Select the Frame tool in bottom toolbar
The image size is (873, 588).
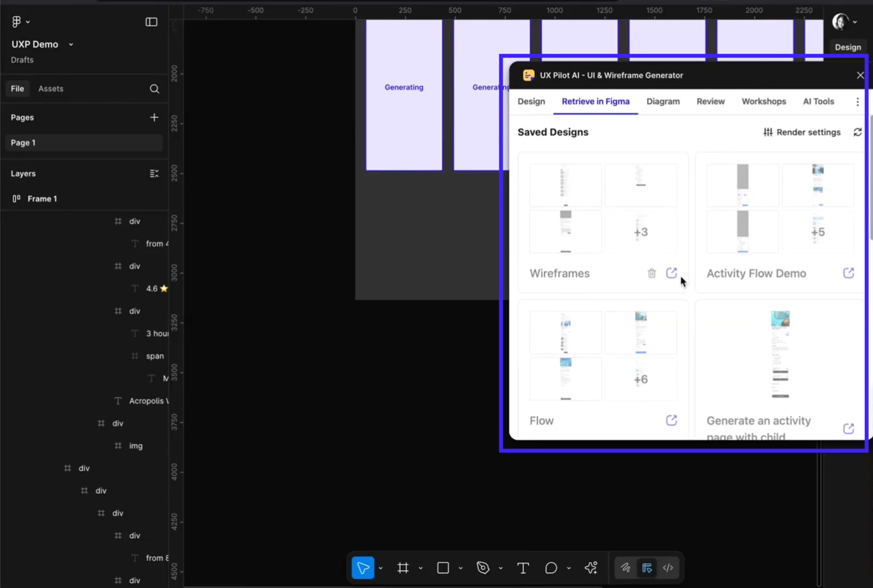point(403,567)
